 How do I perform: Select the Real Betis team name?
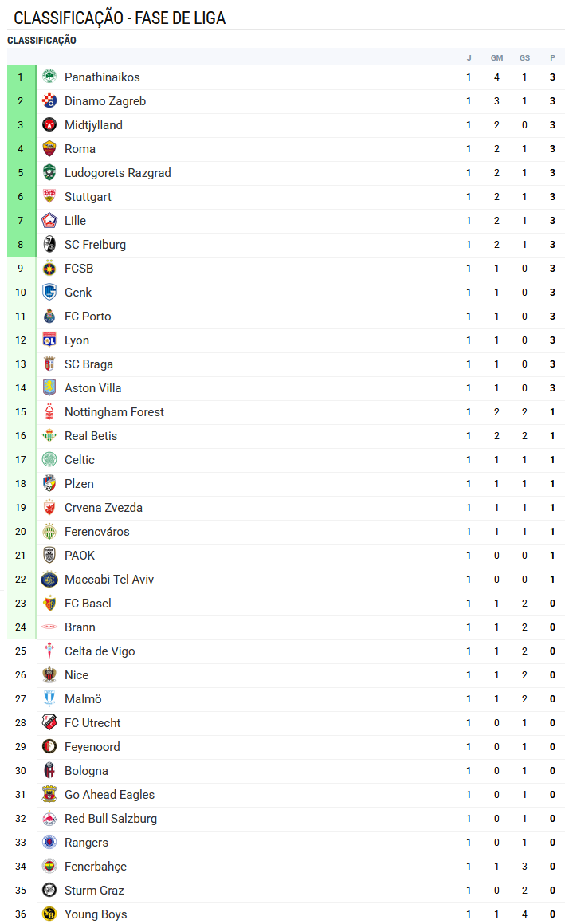91,436
